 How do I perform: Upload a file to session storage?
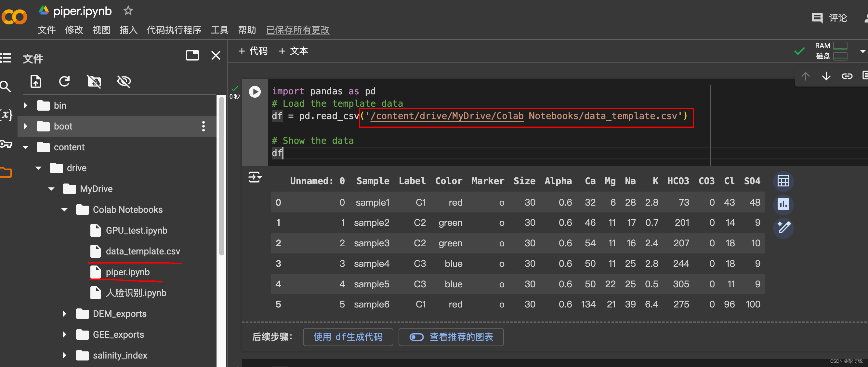point(35,82)
